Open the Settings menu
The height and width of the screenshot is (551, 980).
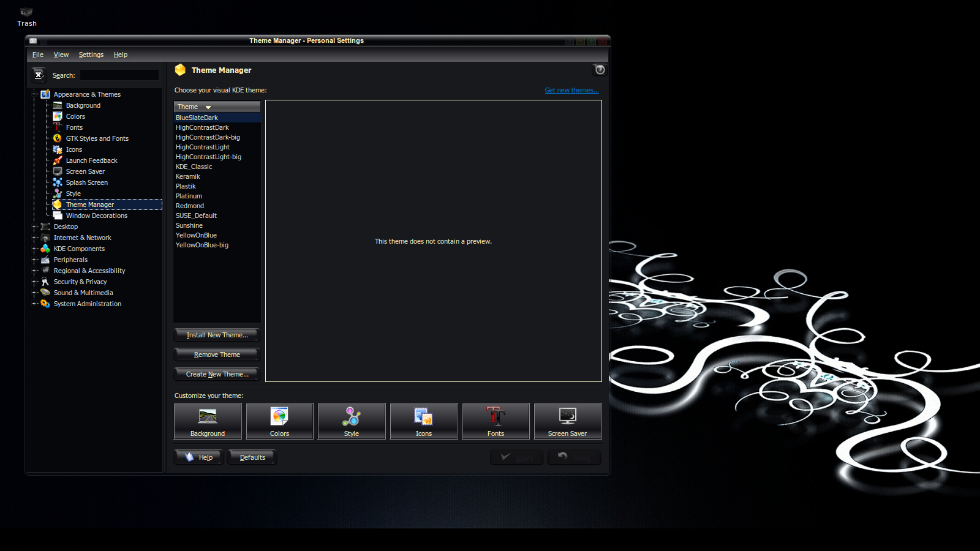coord(91,55)
